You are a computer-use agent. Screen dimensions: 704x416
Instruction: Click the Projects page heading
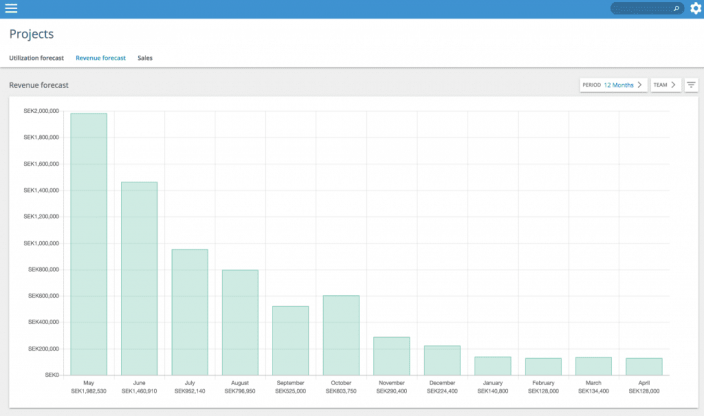tap(32, 34)
